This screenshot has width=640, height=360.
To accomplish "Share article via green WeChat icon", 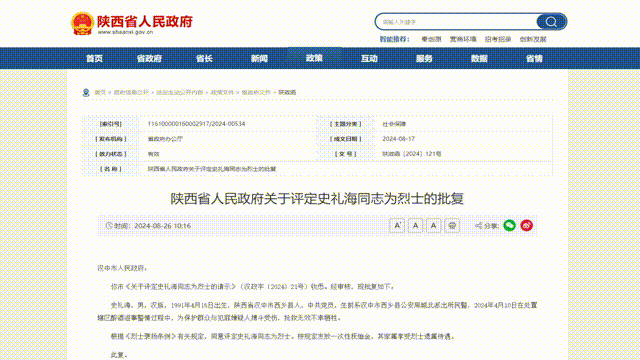I will (x=509, y=225).
